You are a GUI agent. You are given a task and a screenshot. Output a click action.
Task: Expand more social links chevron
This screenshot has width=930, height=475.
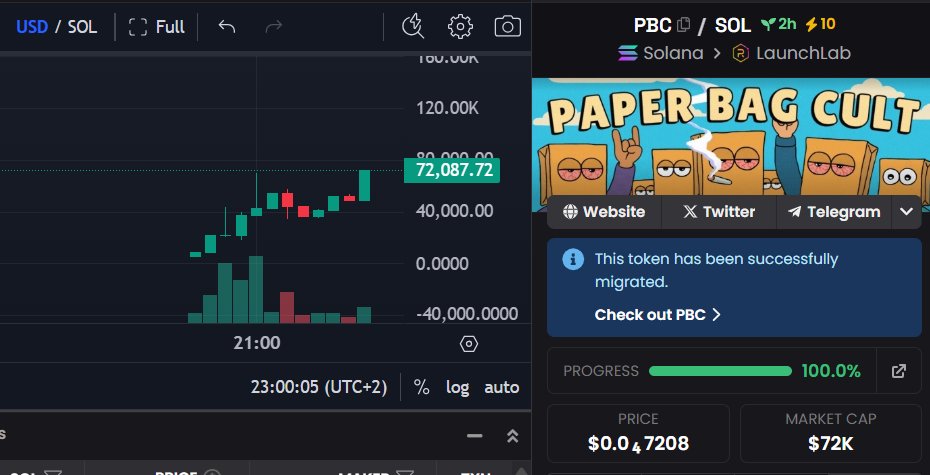click(x=906, y=212)
